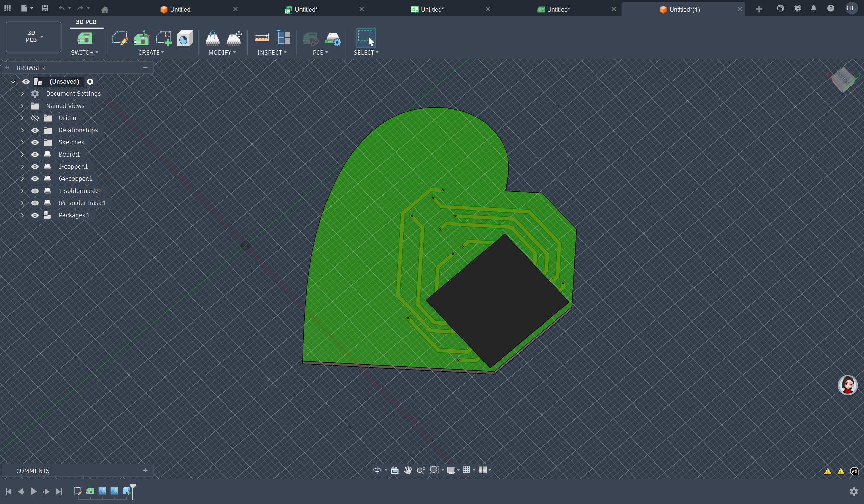Open the 3D PCB workspace dropdown
Image resolution: width=864 pixels, height=504 pixels.
point(34,37)
